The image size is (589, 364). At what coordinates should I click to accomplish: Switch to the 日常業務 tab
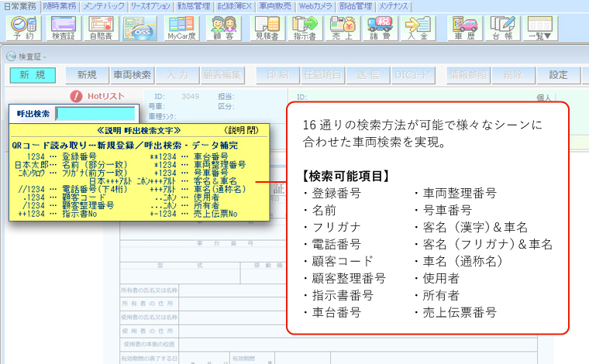pyautogui.click(x=20, y=6)
